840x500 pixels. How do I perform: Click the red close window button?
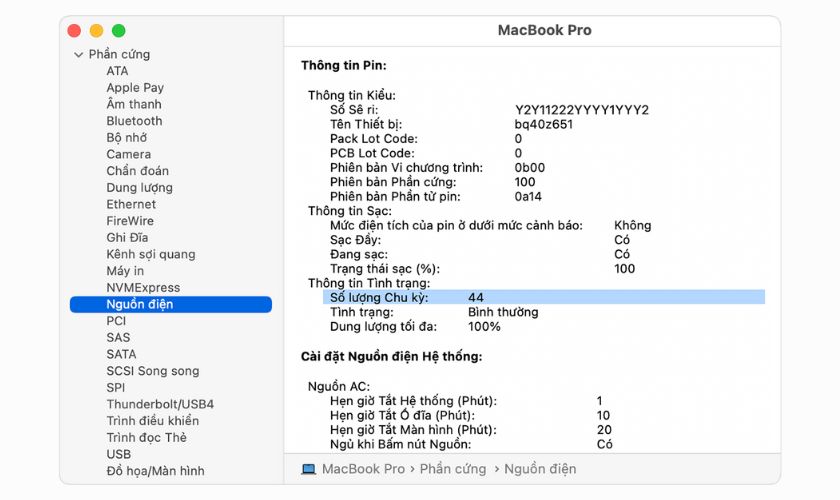coord(74,31)
